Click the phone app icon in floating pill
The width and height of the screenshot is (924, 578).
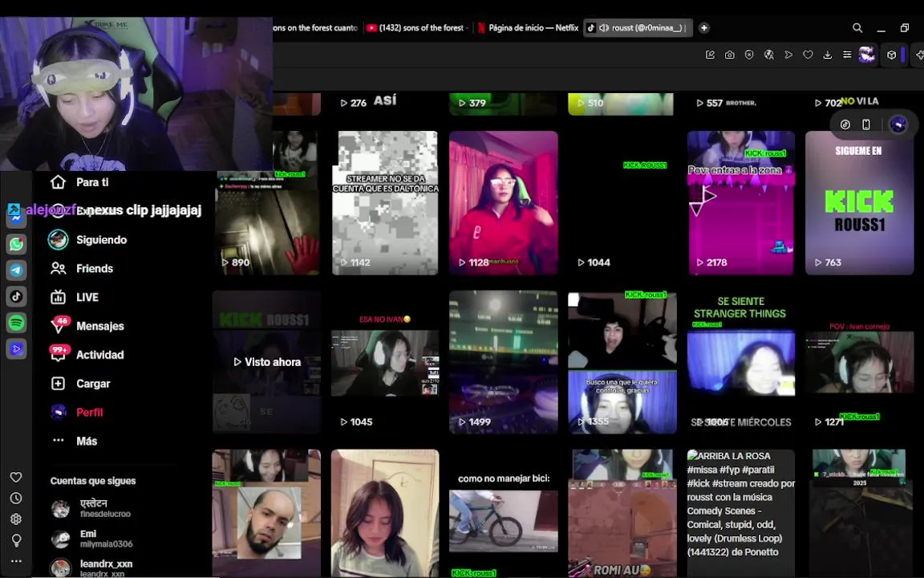pyautogui.click(x=866, y=124)
